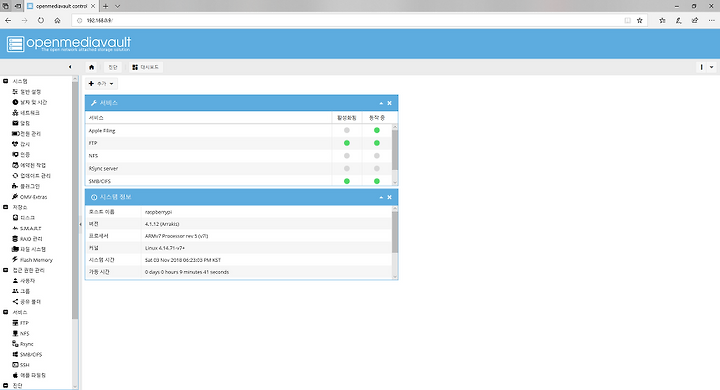Collapse the left navigation sidebar

pyautogui.click(x=70, y=67)
